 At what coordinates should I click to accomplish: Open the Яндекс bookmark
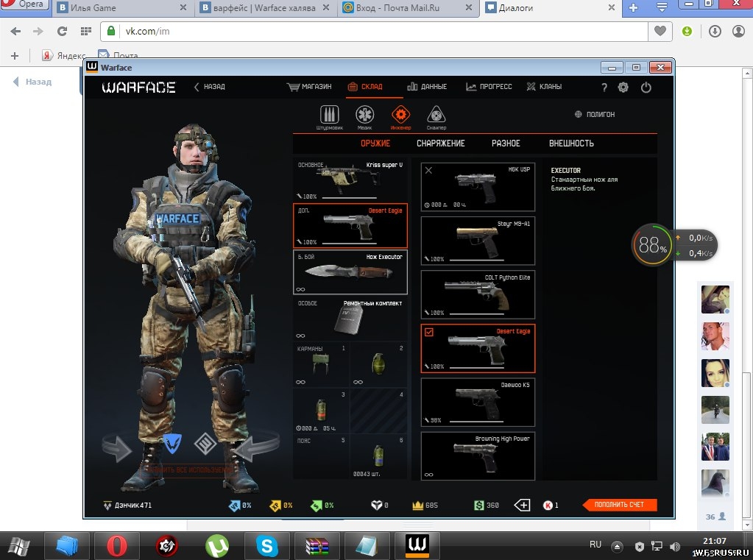point(64,55)
